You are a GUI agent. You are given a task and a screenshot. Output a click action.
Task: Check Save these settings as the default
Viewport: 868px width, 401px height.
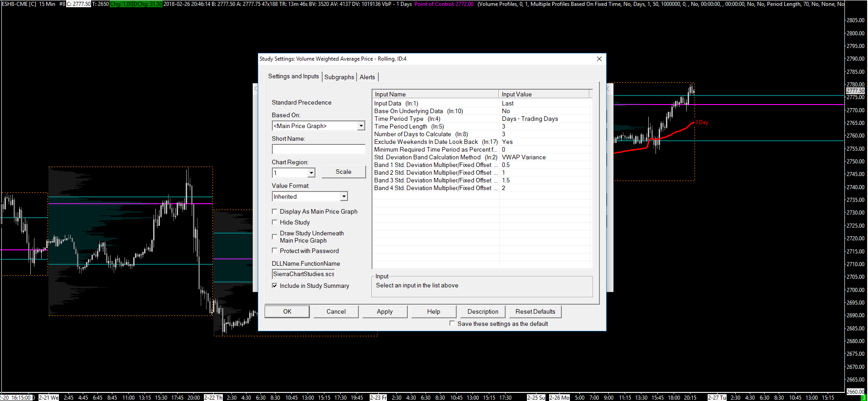(x=452, y=323)
